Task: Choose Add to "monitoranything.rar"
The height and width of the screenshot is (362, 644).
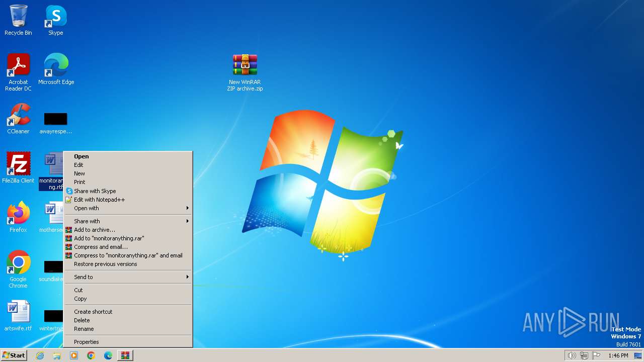Action: [128, 238]
